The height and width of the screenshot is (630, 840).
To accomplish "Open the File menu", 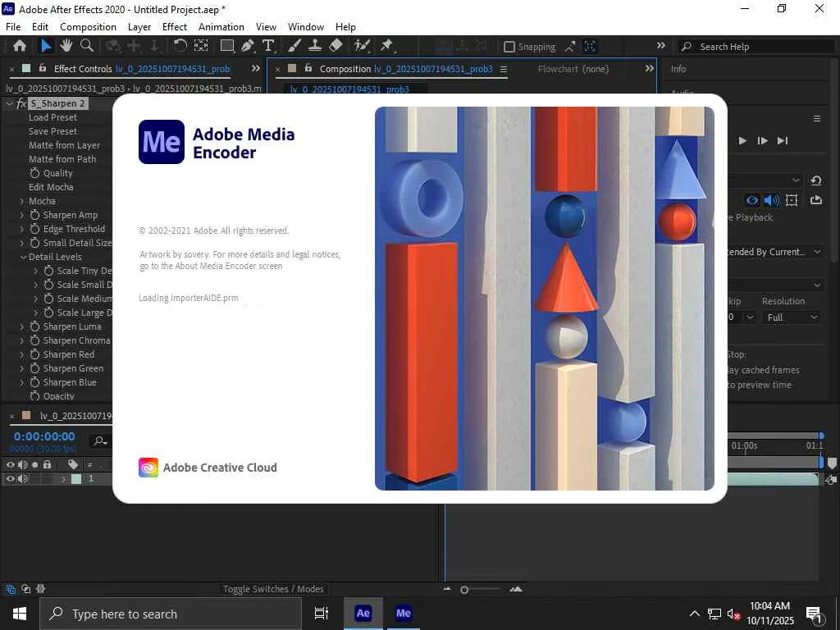I will [13, 27].
